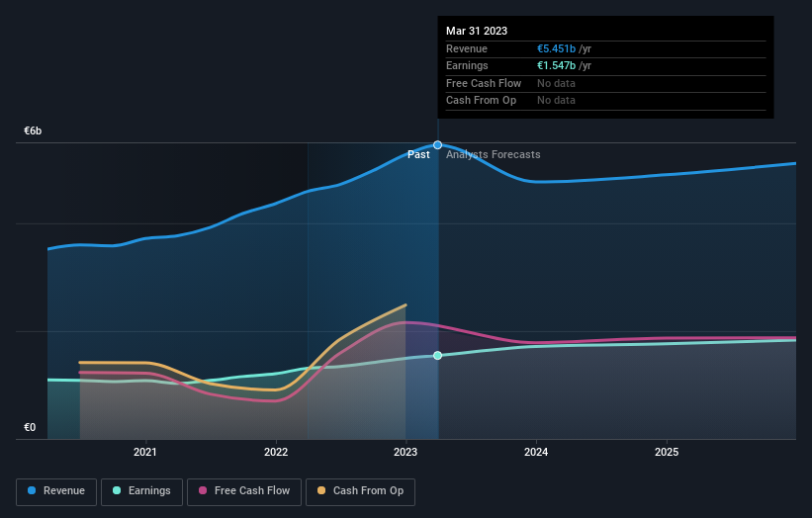Image resolution: width=812 pixels, height=518 pixels.
Task: Click the 2024 x-axis label
Action: point(536,453)
